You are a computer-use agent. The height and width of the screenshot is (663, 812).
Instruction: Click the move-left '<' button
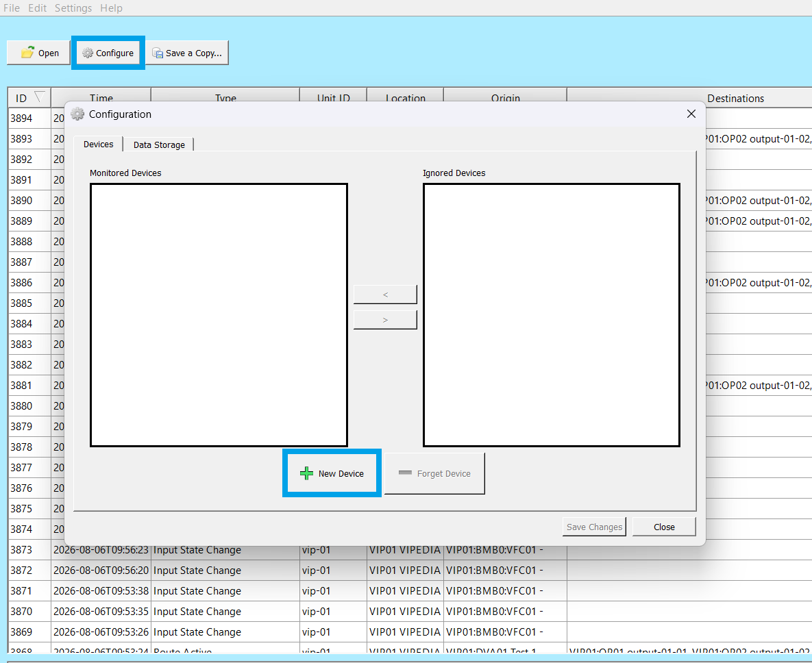click(x=385, y=295)
